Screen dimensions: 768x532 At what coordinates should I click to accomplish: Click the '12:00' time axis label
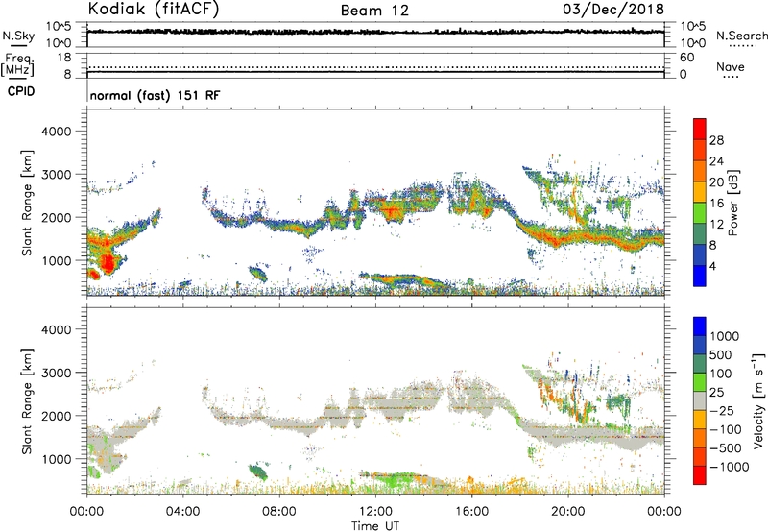tap(375, 512)
